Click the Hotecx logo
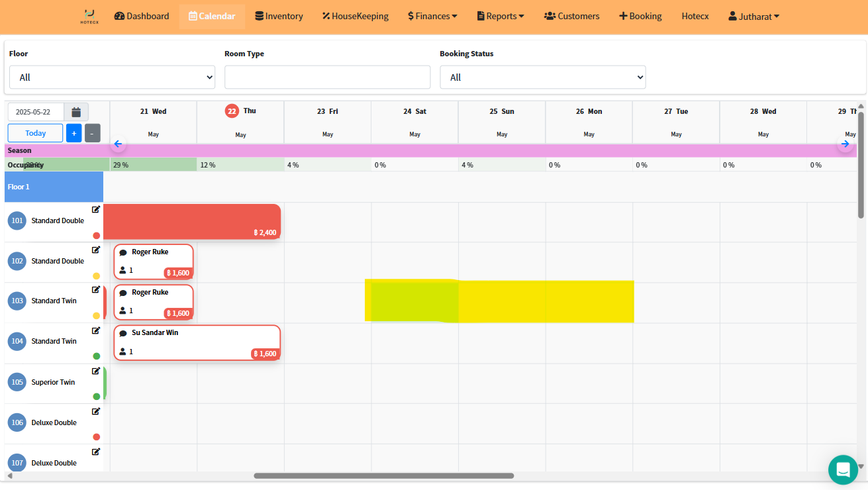Viewport: 868px width, 490px height. coord(89,16)
